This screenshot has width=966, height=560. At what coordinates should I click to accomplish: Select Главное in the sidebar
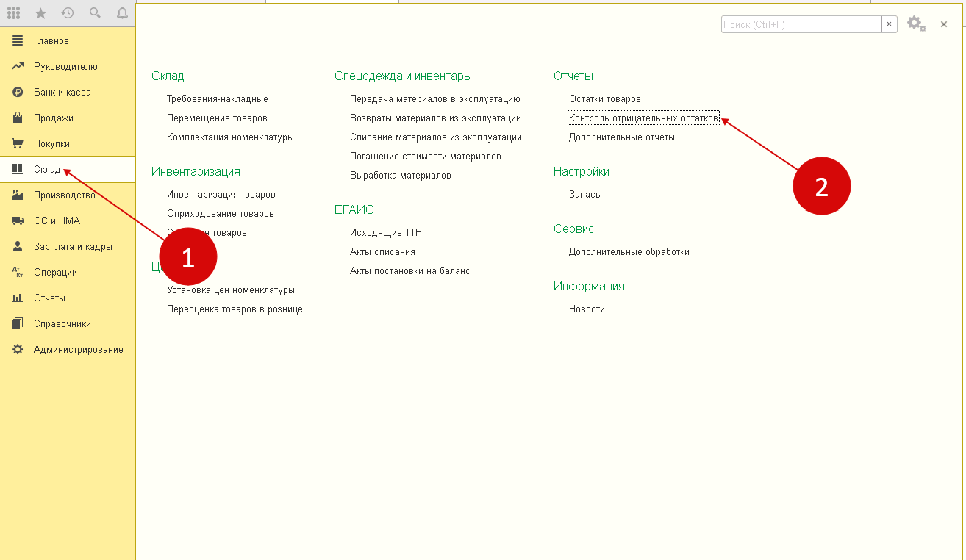51,41
